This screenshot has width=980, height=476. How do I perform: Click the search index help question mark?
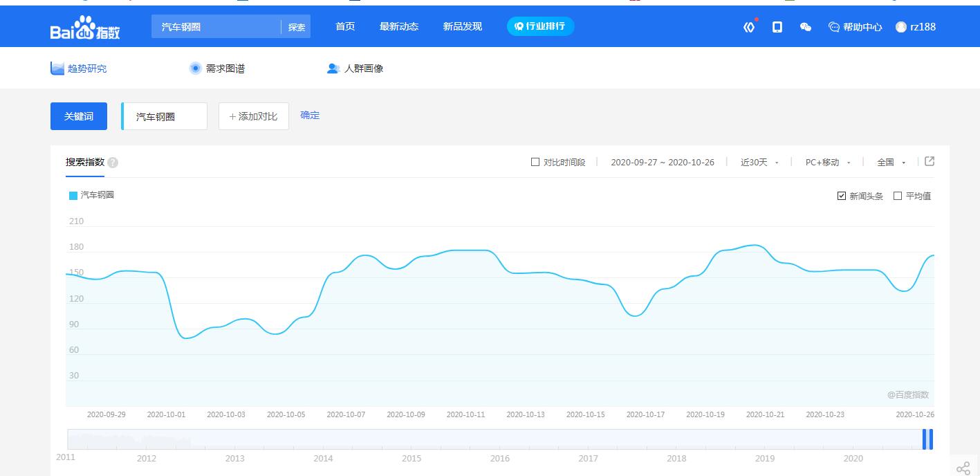(113, 163)
